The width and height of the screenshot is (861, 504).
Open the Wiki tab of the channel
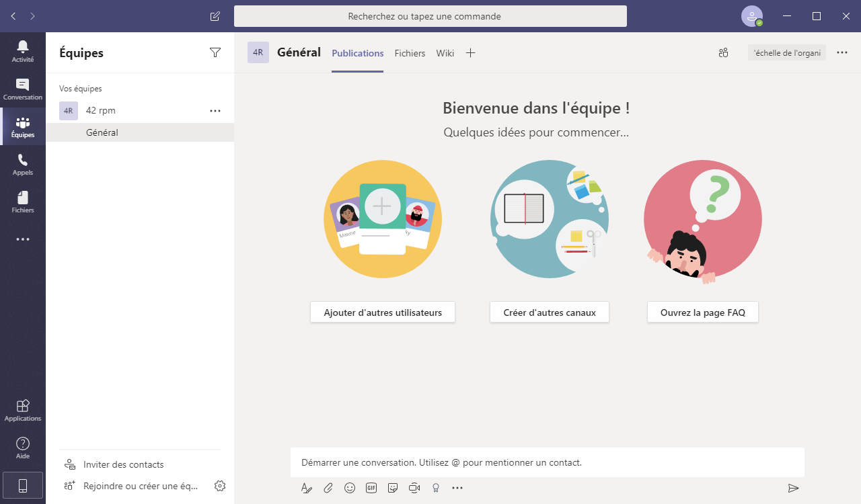click(x=445, y=52)
